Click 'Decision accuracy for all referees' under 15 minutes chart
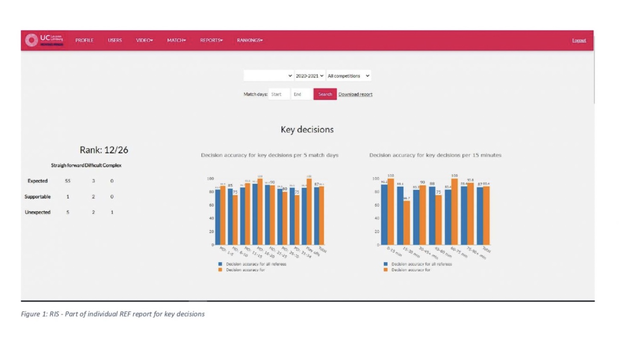This screenshot has width=619, height=364. [x=422, y=264]
